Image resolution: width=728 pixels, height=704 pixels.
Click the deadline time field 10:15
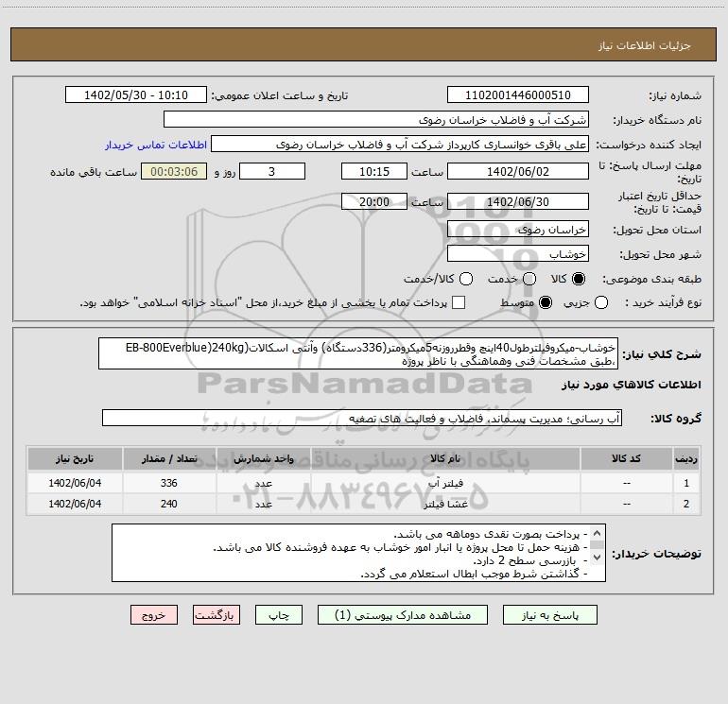374,171
